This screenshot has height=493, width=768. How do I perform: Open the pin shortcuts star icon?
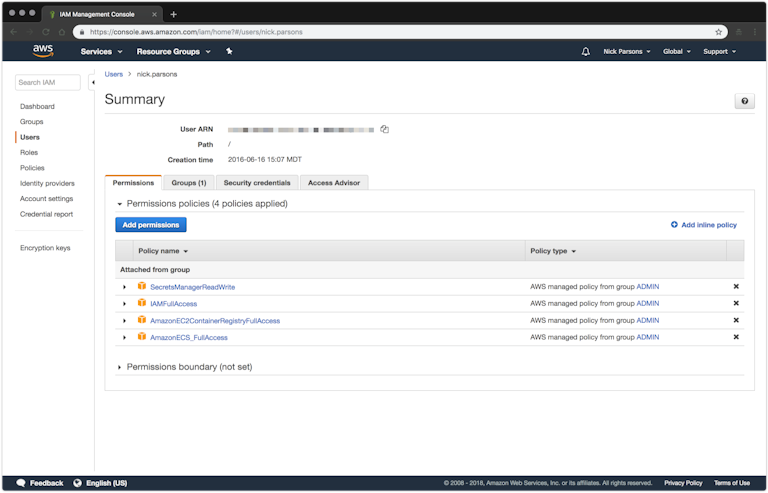coord(229,51)
